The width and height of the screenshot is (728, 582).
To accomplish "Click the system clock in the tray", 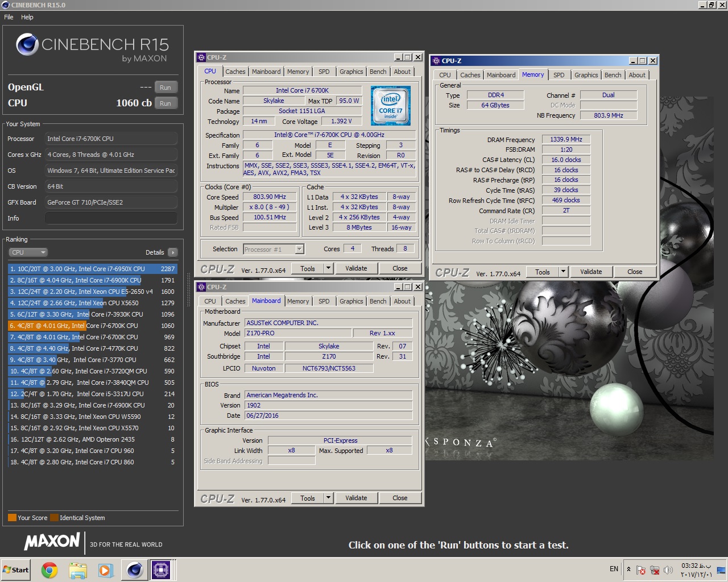I will pyautogui.click(x=697, y=569).
